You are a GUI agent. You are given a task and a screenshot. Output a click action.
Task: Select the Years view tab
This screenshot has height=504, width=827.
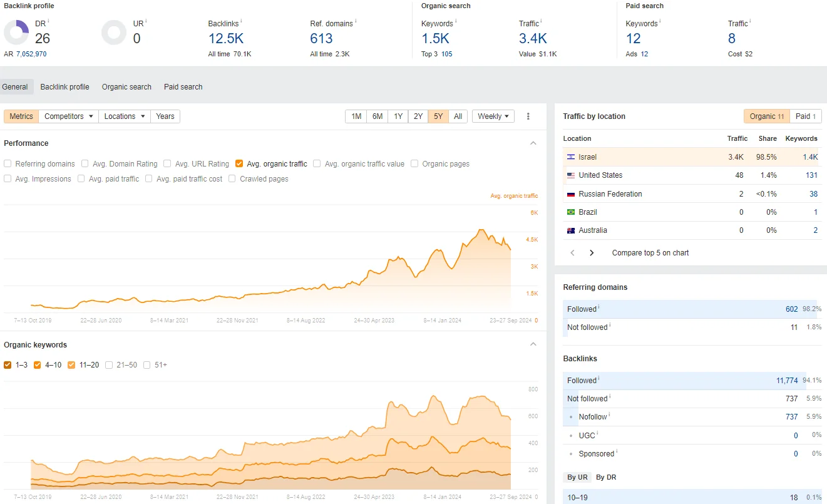coord(165,116)
